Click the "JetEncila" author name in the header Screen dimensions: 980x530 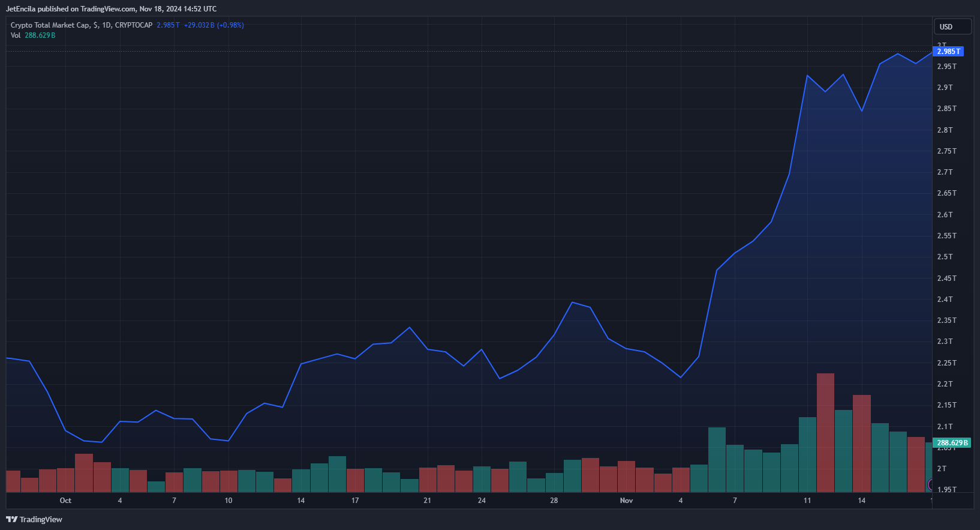coord(20,9)
